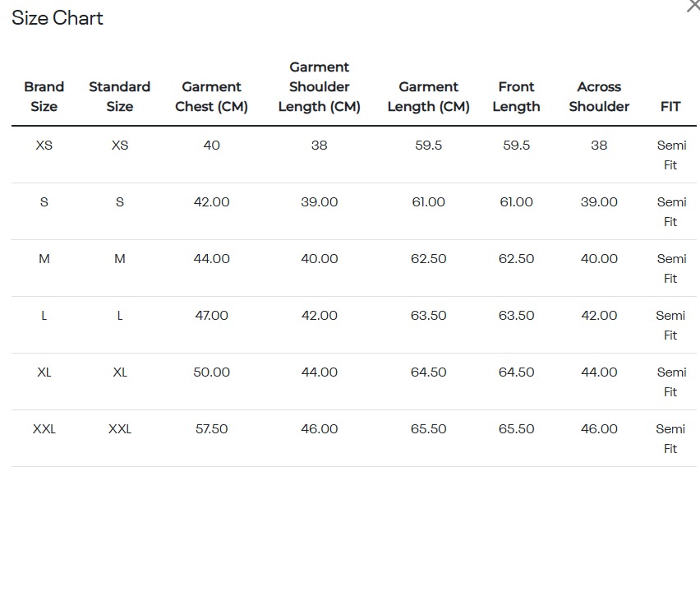
Task: Select the Garment Length (CM) header
Action: [x=428, y=96]
